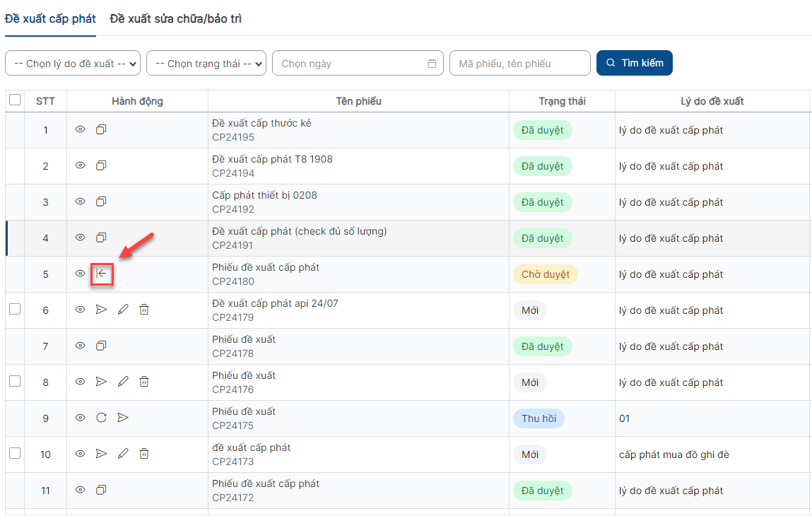
Task: Duplicate the CP24191 request
Action: [102, 238]
